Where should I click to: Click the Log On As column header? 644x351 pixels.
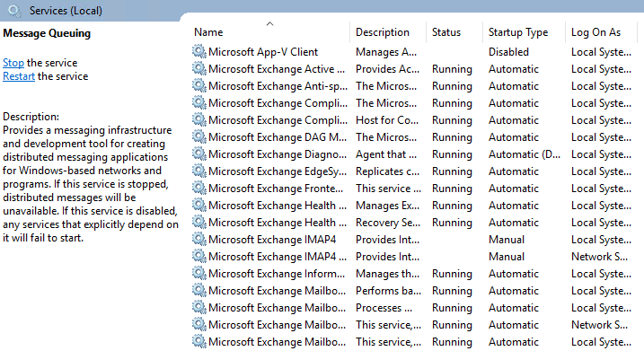pos(595,32)
